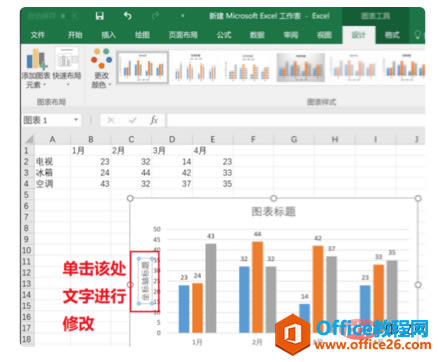Click cell with value 14 in table
The height and width of the screenshot is (362, 438).
[172, 162]
